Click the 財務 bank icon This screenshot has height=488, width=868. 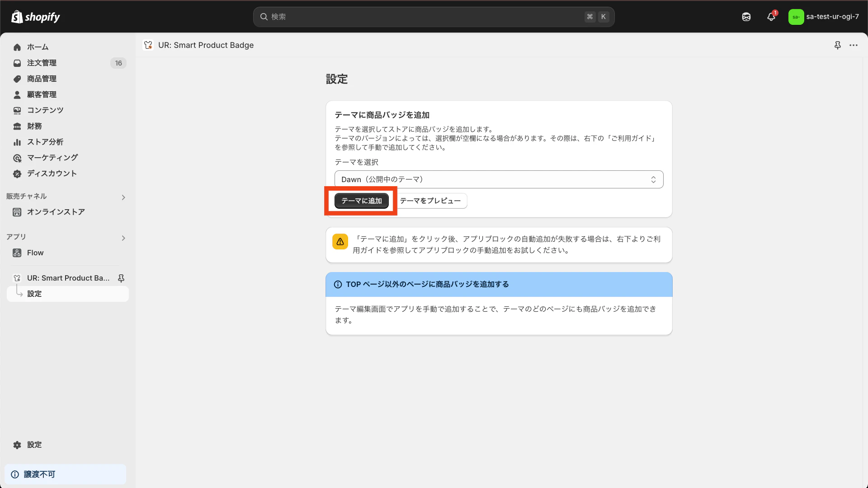click(17, 126)
